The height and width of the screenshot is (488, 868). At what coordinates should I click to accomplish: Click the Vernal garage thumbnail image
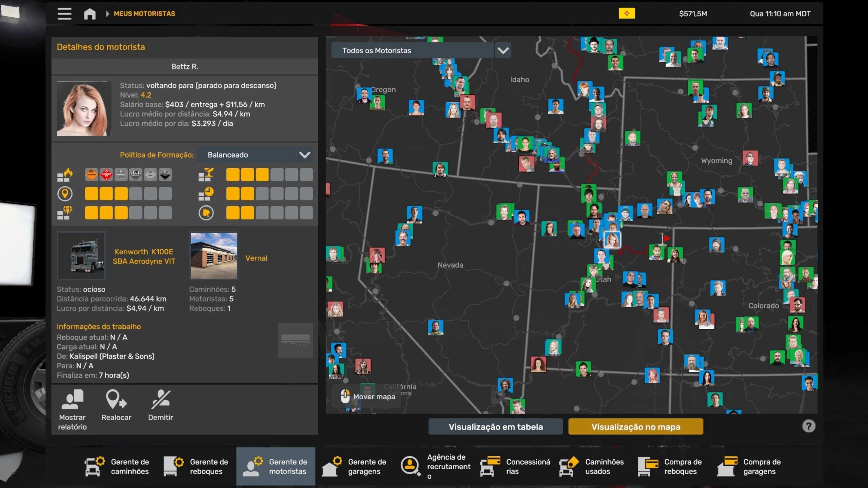(x=214, y=256)
